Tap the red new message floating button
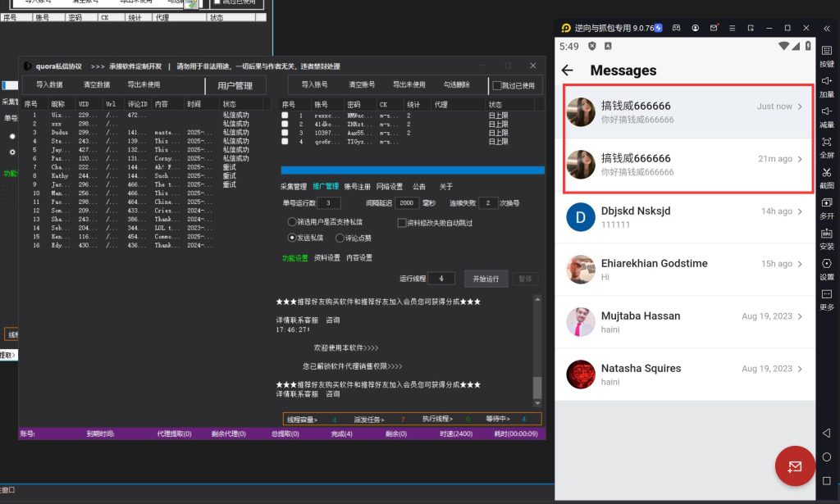 pos(794,466)
